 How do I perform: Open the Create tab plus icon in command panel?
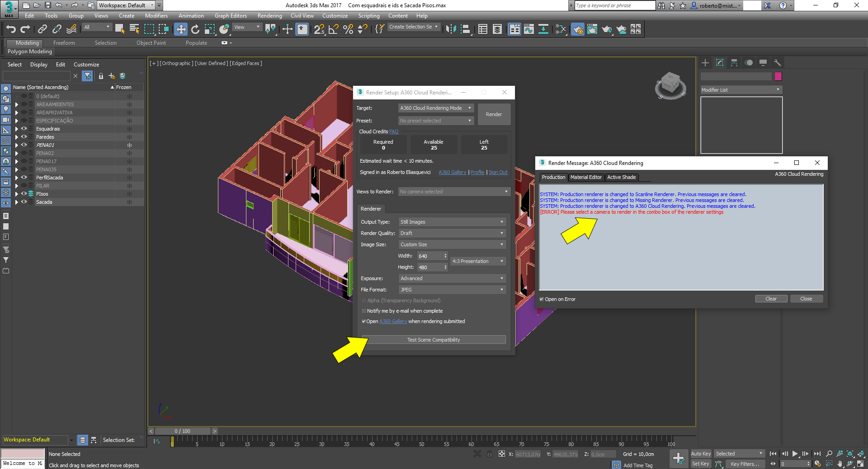coord(705,63)
